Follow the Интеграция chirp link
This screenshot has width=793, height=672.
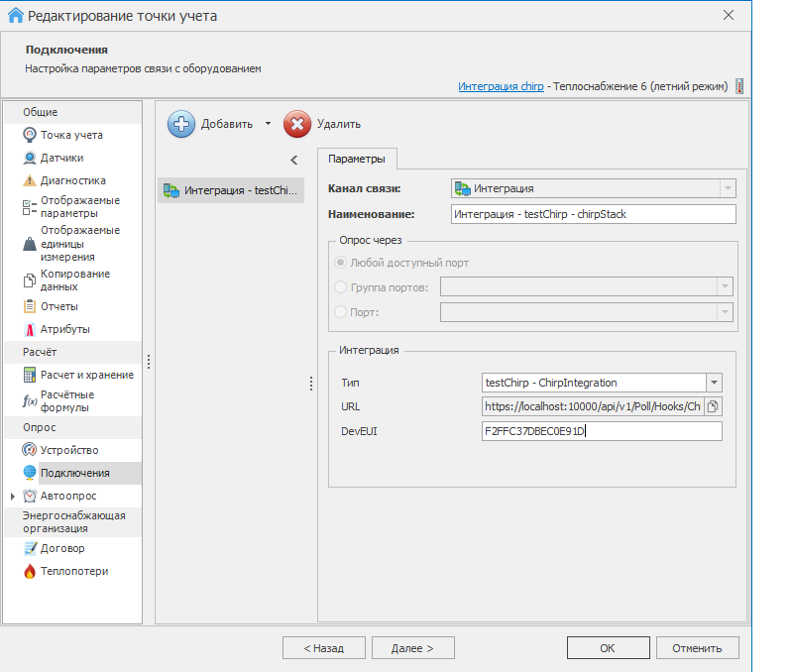tap(501, 86)
